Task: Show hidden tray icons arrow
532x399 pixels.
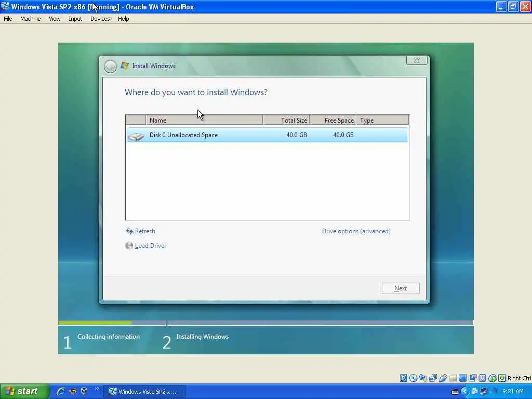Action: tap(464, 391)
